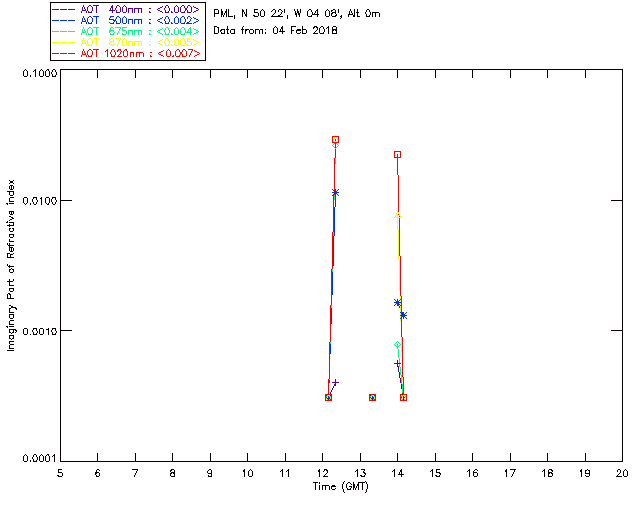Click the 0.0100 y-axis tick label

coord(39,201)
